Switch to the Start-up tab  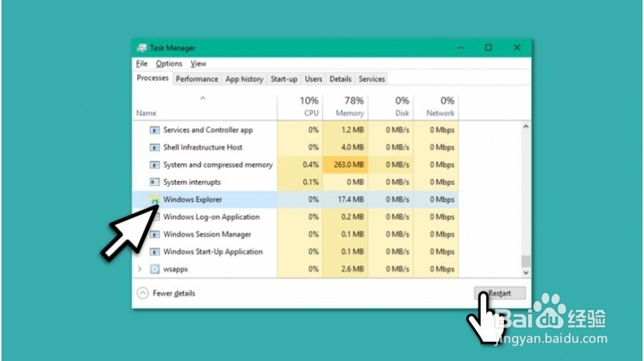click(284, 79)
